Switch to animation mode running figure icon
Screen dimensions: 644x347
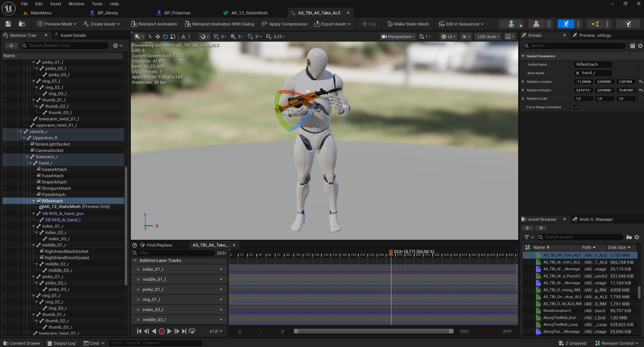566,24
